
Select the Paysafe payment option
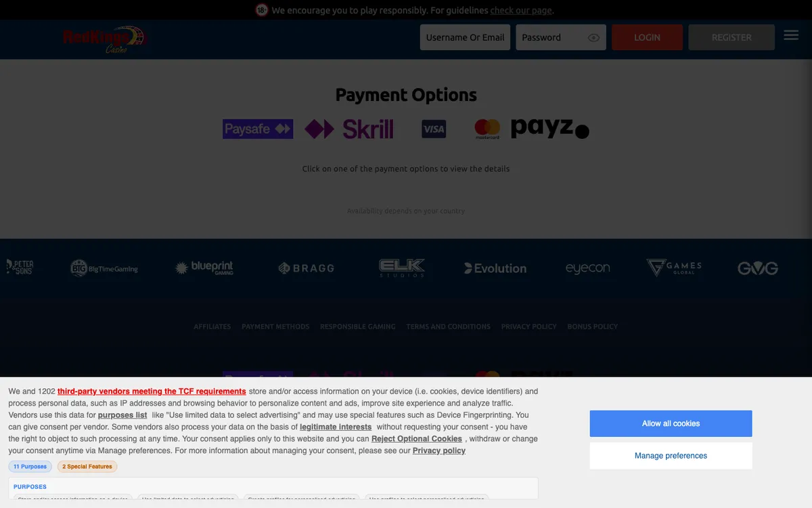[x=258, y=129]
